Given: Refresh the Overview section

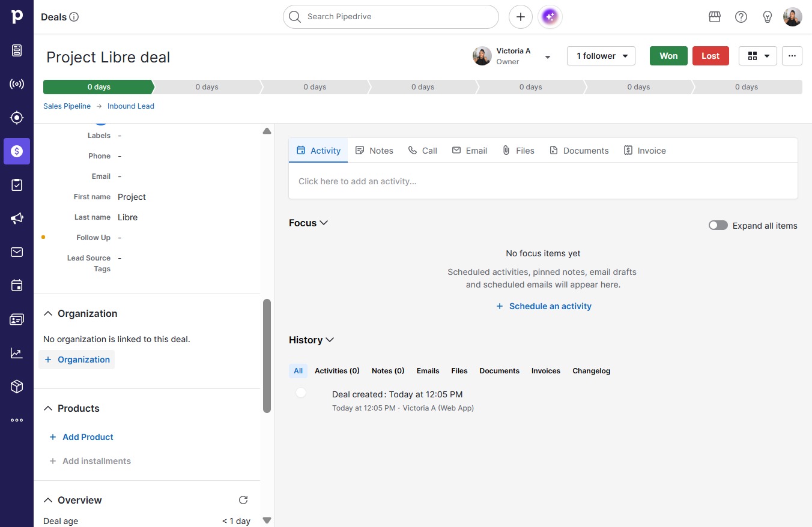Looking at the screenshot, I should [243, 500].
